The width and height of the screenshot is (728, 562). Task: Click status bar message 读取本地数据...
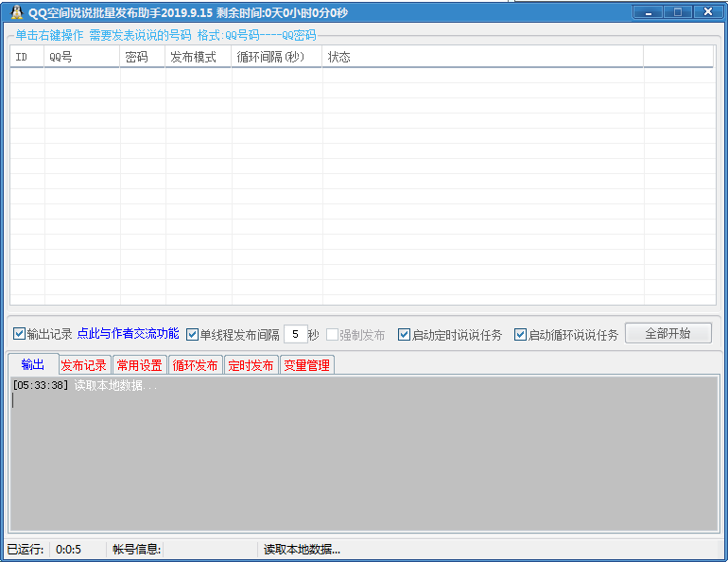click(x=302, y=550)
